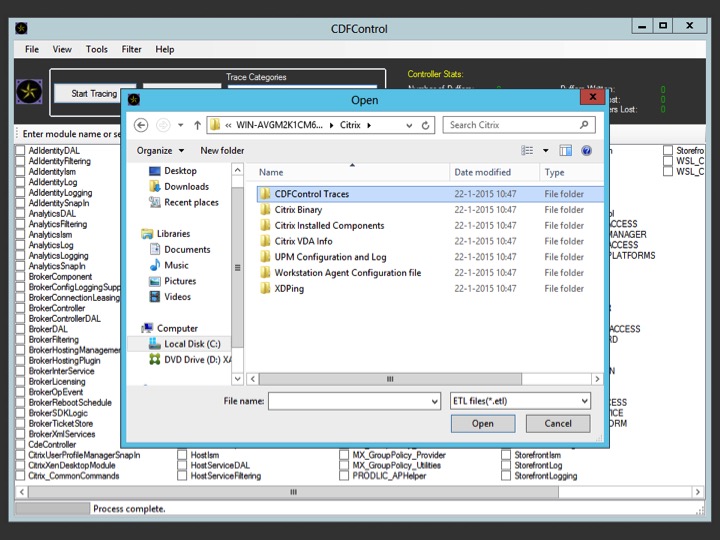Open the recent locations dropdown arrow

(x=181, y=125)
